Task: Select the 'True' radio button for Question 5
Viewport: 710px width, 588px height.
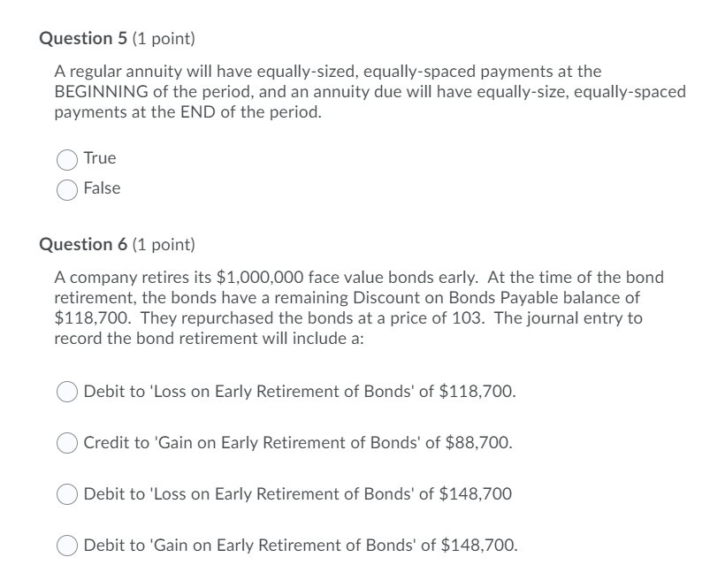Action: [66, 158]
